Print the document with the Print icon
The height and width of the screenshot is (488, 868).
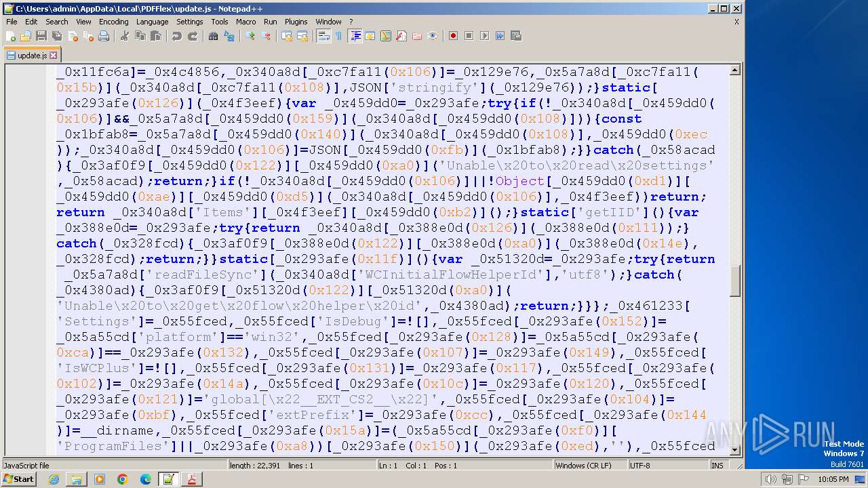(x=103, y=36)
